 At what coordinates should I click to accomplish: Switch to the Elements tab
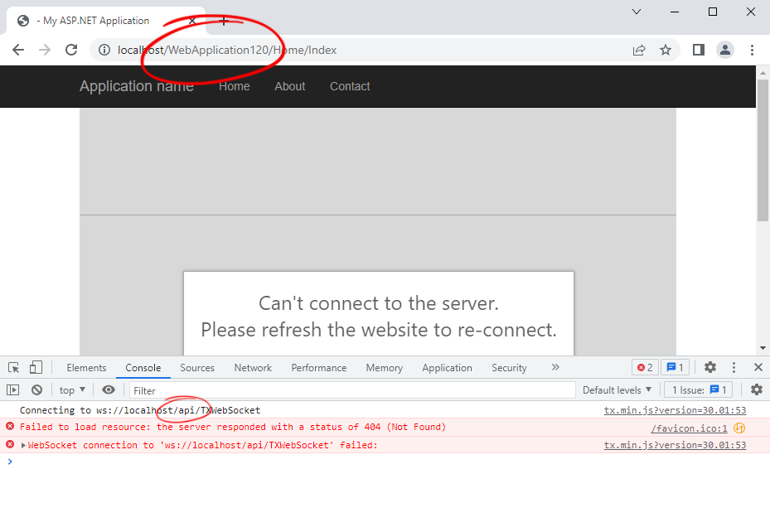point(86,368)
